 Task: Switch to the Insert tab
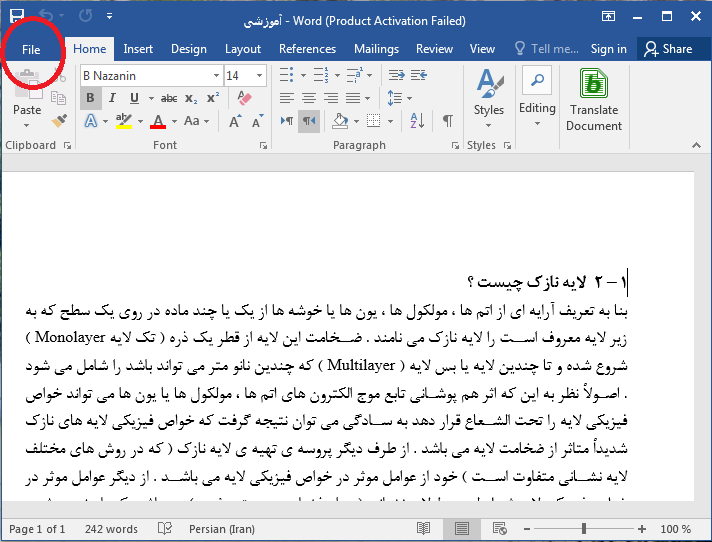[138, 49]
